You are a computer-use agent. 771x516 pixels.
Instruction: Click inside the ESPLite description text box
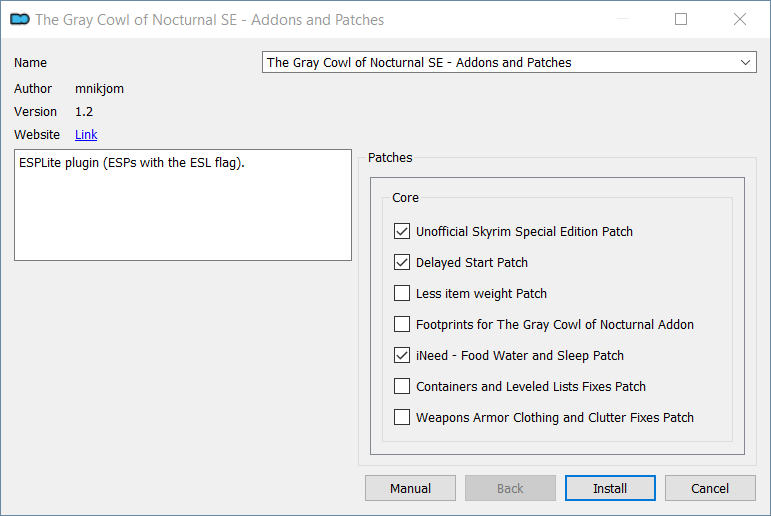(x=183, y=205)
